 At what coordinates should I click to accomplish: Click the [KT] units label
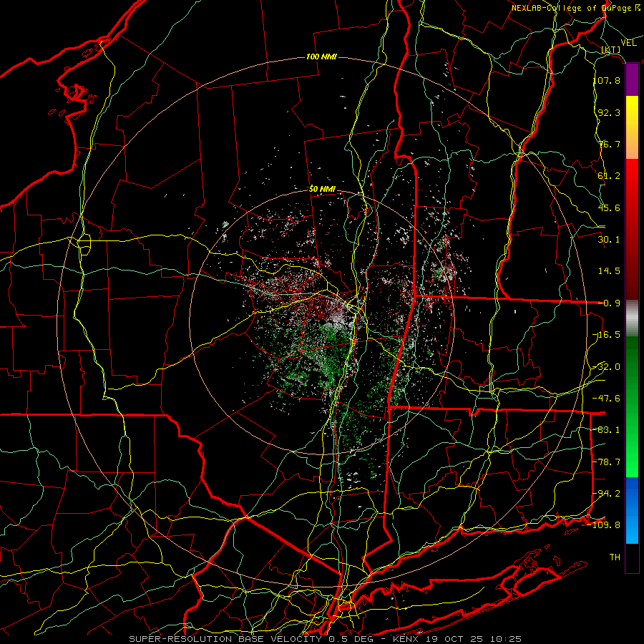[611, 49]
